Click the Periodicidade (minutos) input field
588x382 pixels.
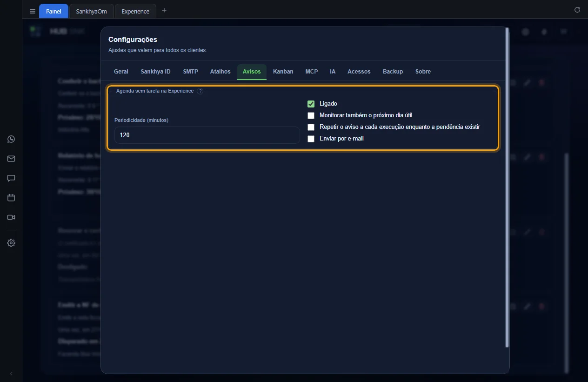(x=207, y=135)
